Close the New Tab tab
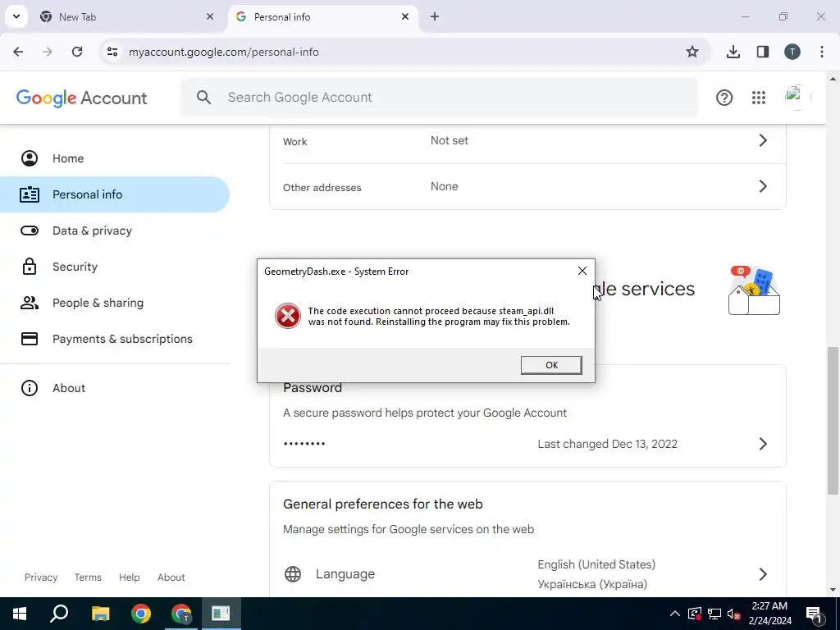 click(x=210, y=17)
